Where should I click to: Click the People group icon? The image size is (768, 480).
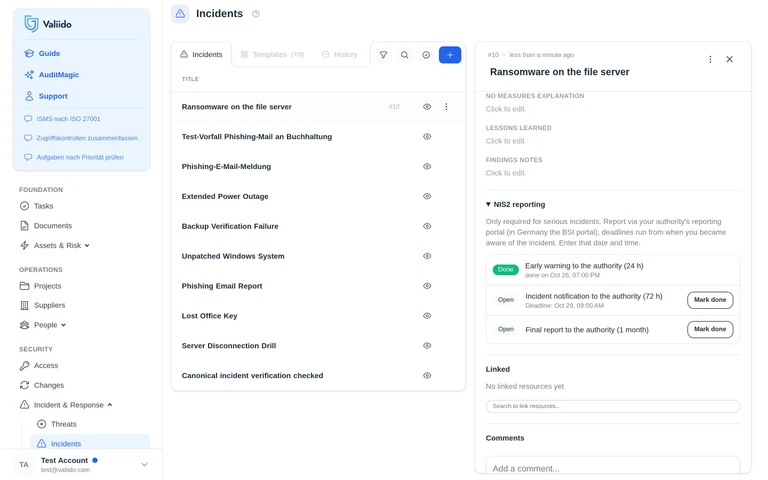[24, 325]
